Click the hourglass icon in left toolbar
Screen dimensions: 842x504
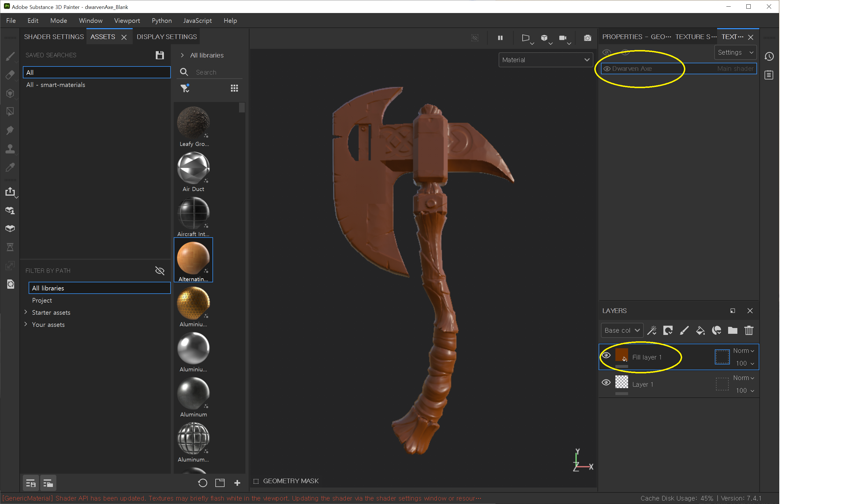pyautogui.click(x=10, y=247)
